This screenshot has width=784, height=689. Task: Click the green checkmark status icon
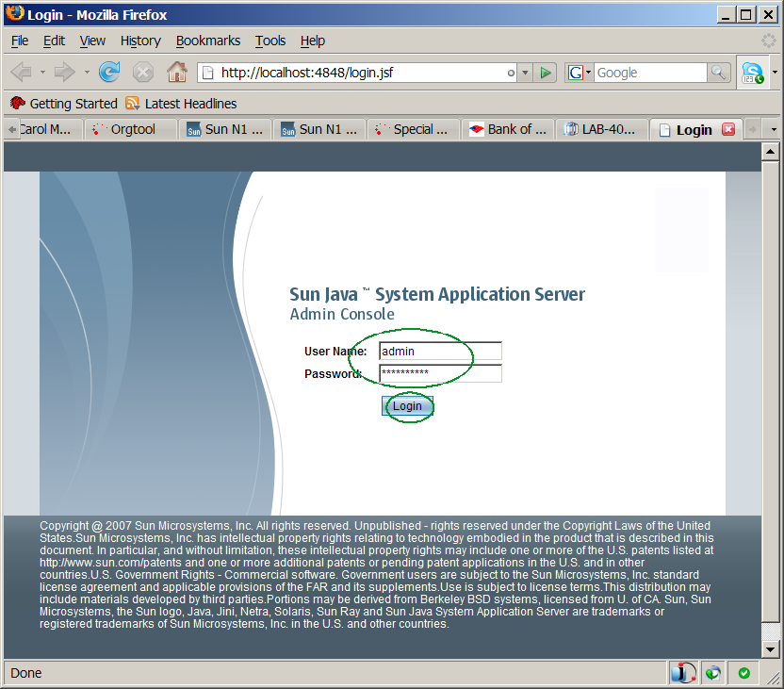[x=744, y=673]
